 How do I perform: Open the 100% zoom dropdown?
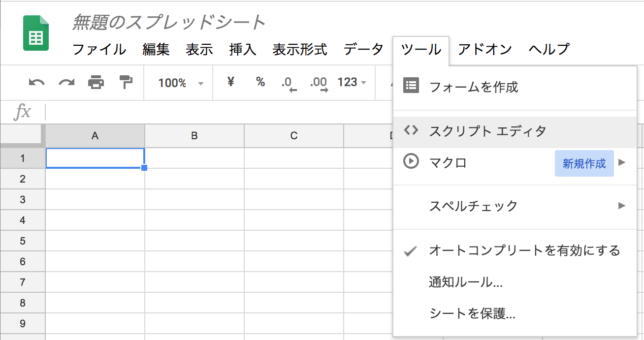180,83
